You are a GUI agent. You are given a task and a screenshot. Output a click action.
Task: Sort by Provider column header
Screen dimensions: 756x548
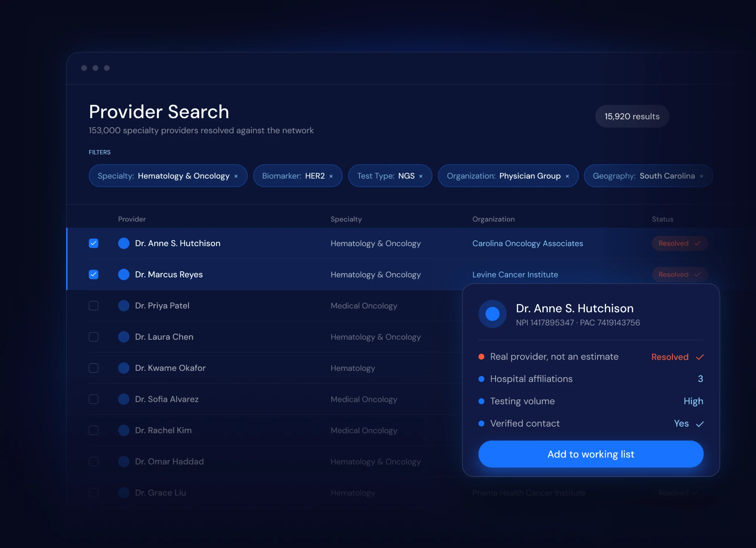(x=132, y=219)
